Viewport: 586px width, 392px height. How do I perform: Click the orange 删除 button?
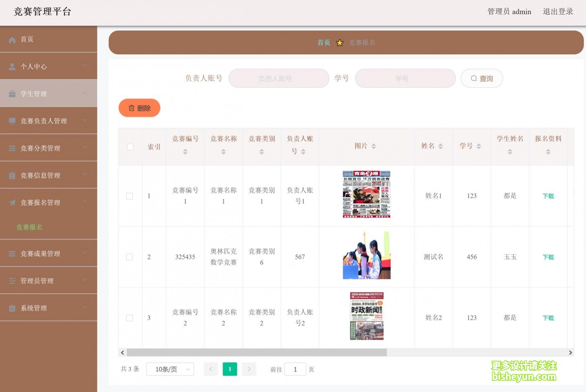coord(139,108)
